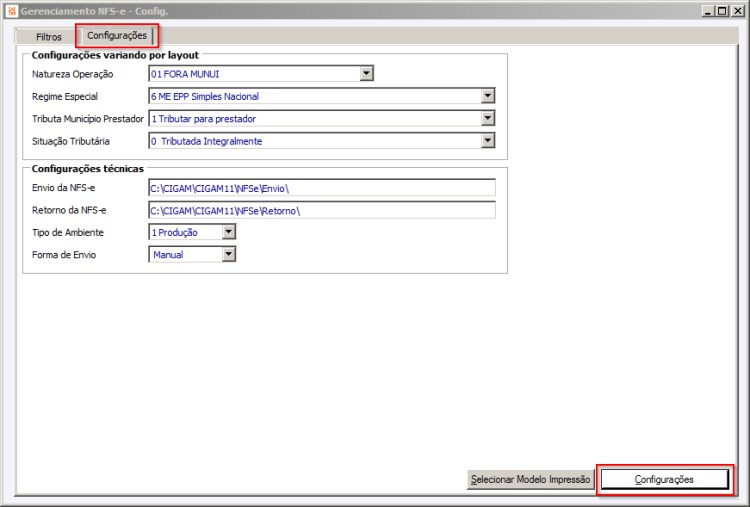Click the Retorno da NFS-e path field

tap(322, 210)
